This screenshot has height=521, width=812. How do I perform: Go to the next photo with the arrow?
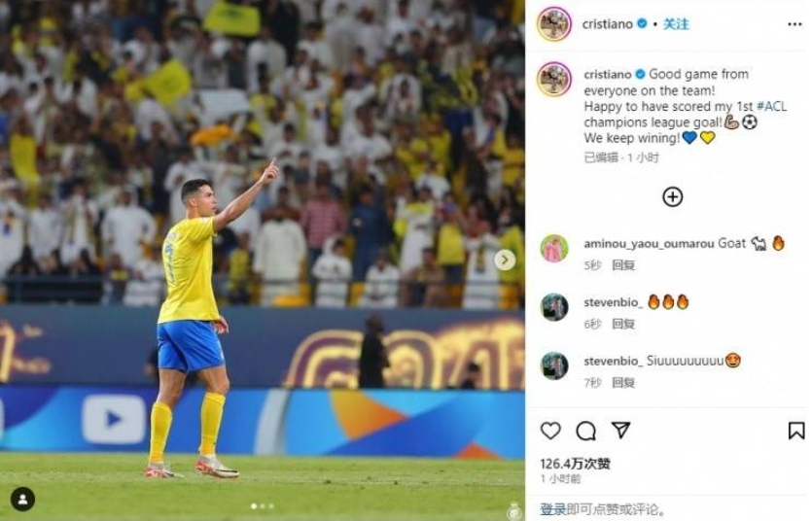[x=505, y=260]
